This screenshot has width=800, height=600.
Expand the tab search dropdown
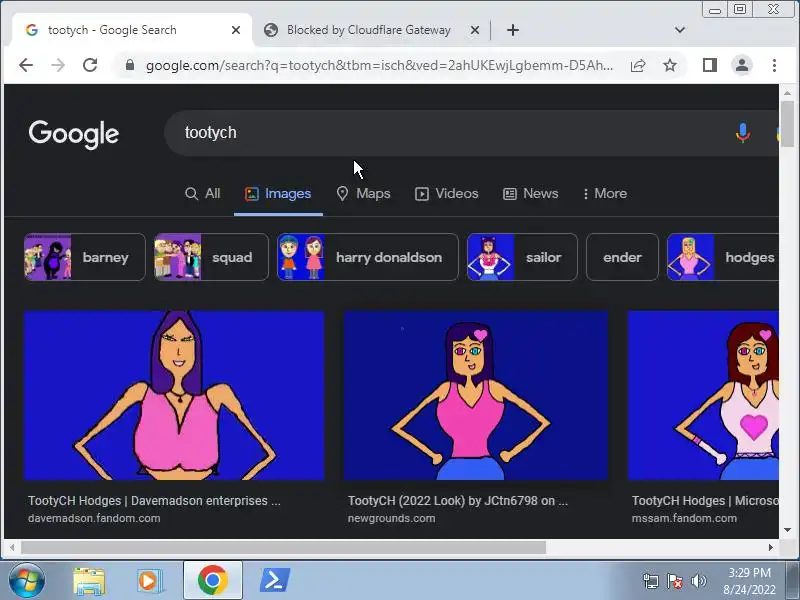point(680,30)
